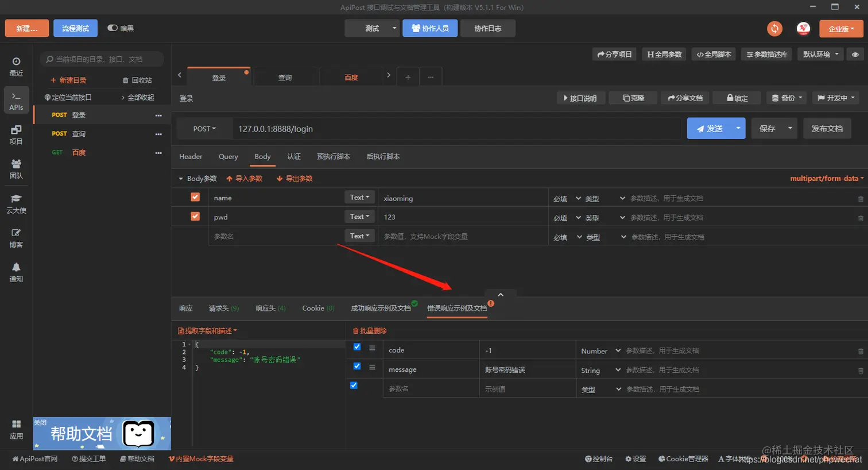Screen dimensions: 868x470
Task: Add a new request tab with plus
Action: click(x=408, y=77)
